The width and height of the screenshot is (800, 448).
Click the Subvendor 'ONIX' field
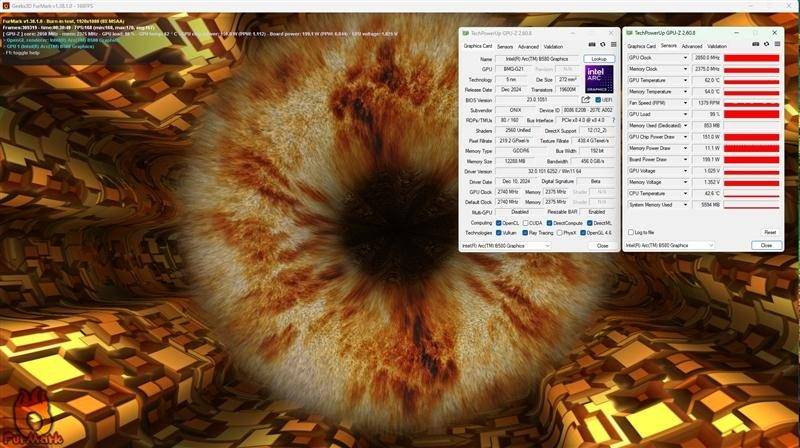tap(515, 110)
